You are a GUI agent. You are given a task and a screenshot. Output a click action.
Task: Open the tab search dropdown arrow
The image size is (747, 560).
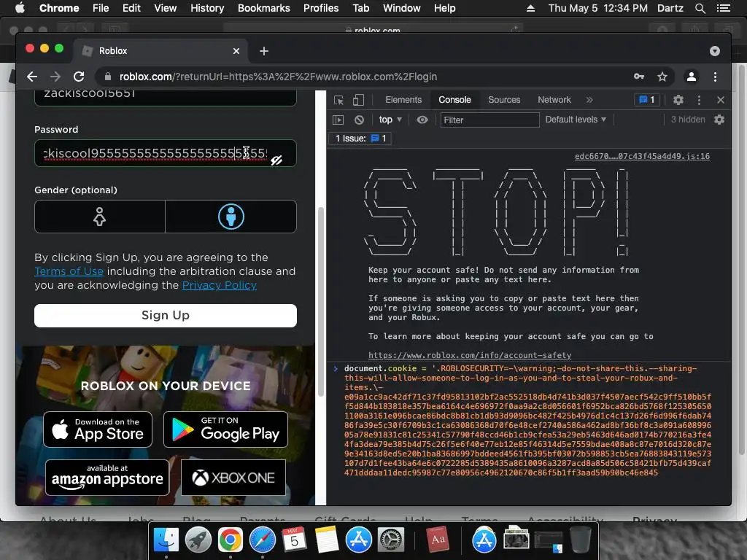tap(715, 51)
